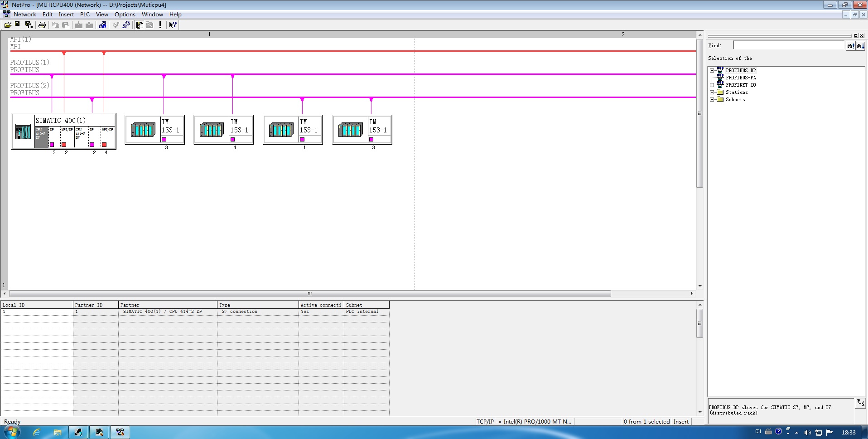Screen dimensions: 868x439
Task: Select the PROFIBUS DP catalog entry
Action: 740,71
